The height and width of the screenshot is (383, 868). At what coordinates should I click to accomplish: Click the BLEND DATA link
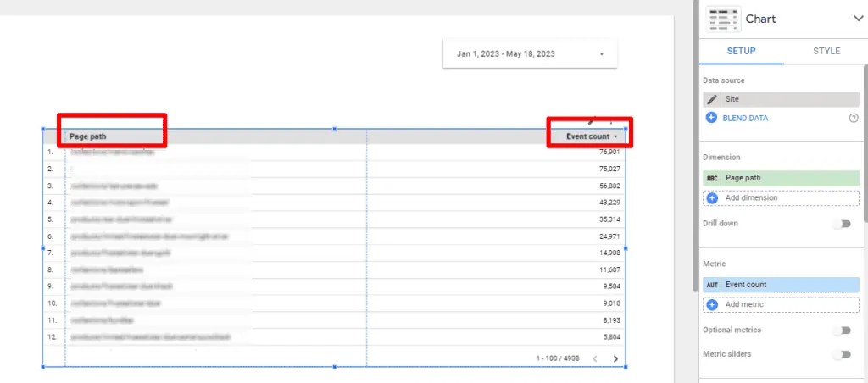point(745,118)
